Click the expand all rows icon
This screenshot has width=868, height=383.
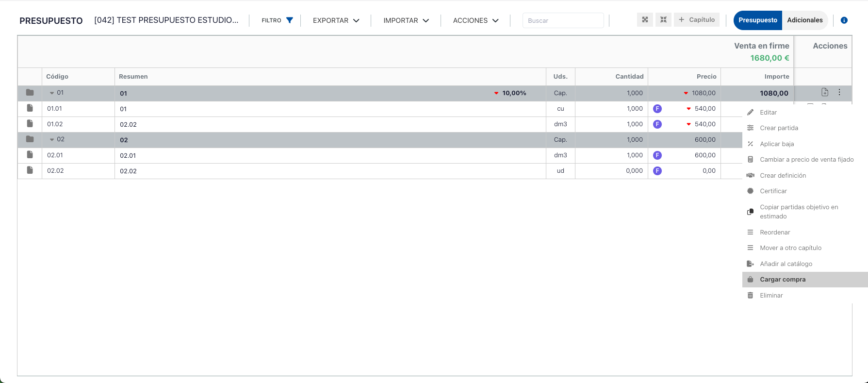[x=645, y=20]
